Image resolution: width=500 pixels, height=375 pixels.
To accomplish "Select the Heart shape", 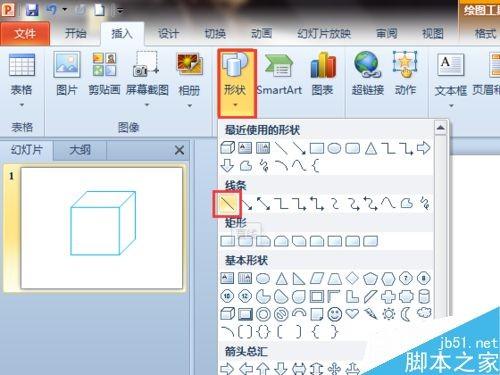I will click(352, 313).
